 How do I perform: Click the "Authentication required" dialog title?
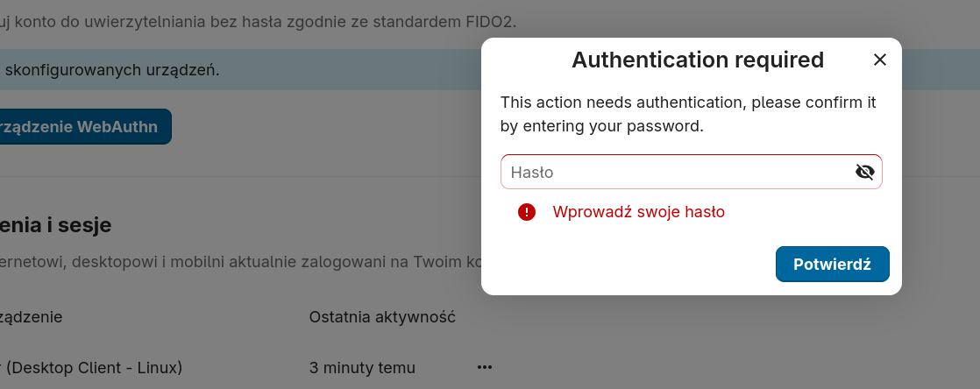pos(698,60)
